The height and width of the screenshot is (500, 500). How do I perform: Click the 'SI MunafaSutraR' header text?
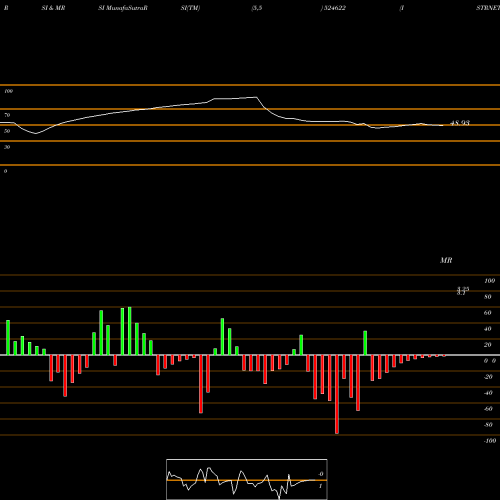tap(123, 8)
